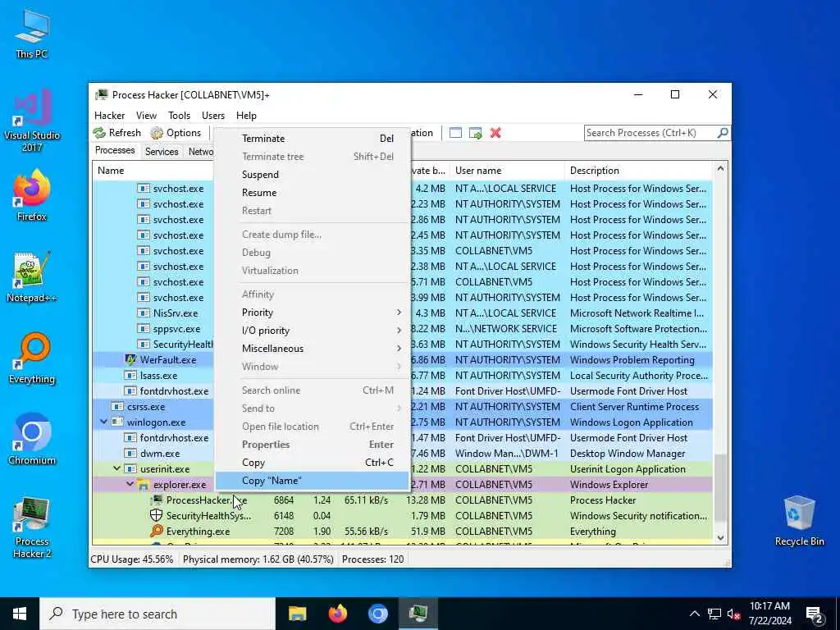
Task: Click Chromium icon in taskbar
Action: coord(377,614)
